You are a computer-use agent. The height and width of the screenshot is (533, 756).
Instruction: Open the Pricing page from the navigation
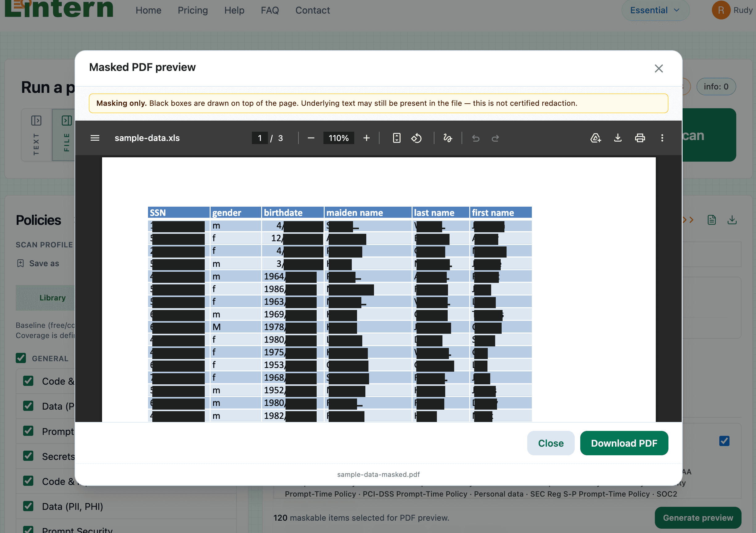tap(193, 10)
